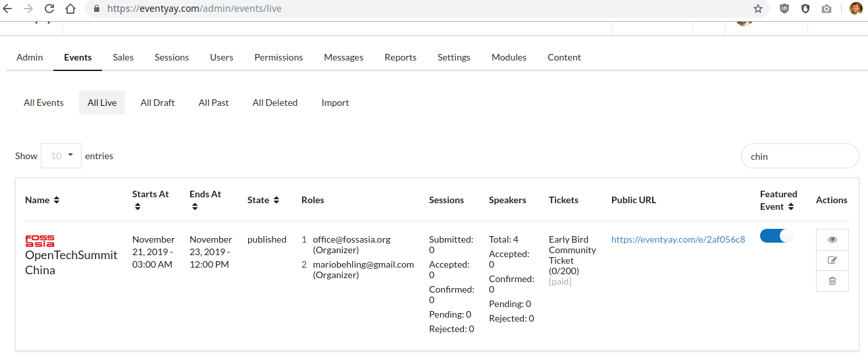The width and height of the screenshot is (868, 363).
Task: Open the browser profile avatar
Action: pos(855,9)
